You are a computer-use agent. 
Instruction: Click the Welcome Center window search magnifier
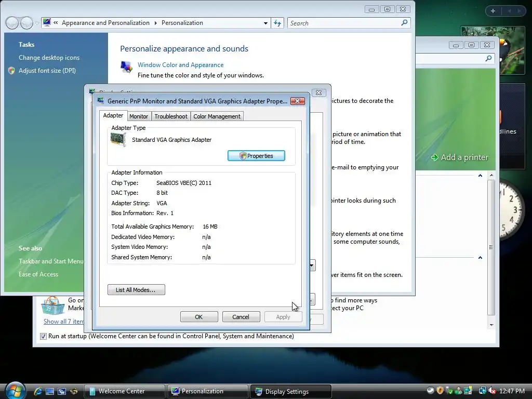(488, 58)
